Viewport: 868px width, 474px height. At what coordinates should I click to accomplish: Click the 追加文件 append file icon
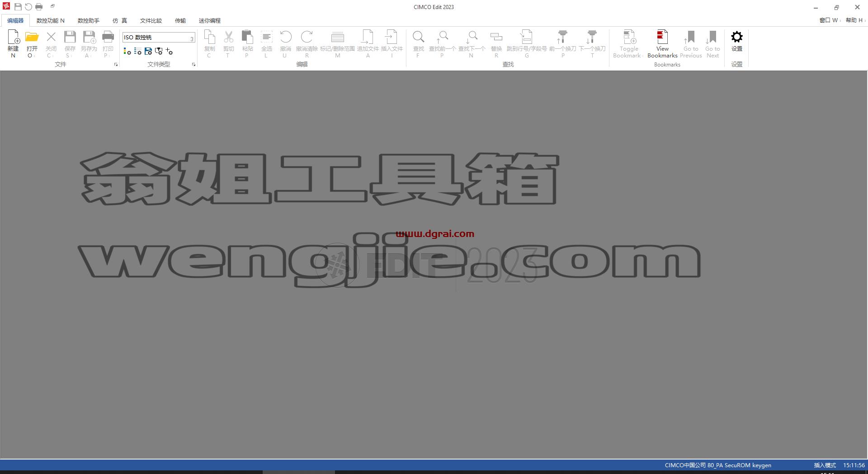(x=368, y=37)
